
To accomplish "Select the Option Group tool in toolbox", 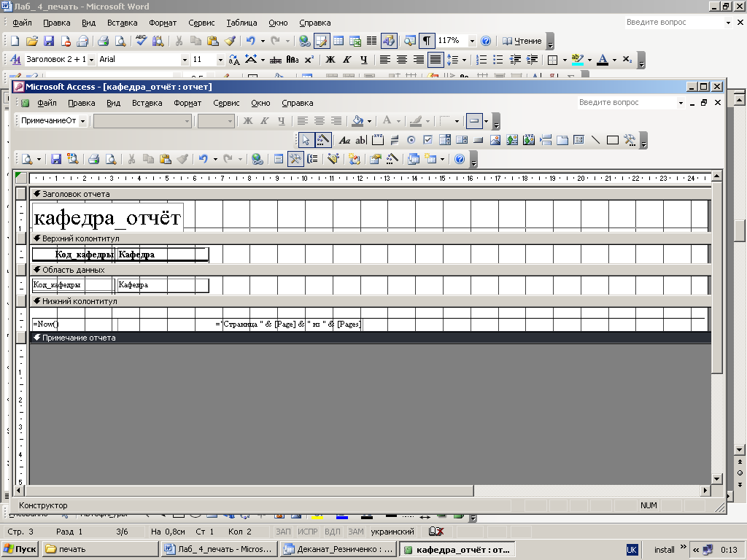I will pos(378,140).
